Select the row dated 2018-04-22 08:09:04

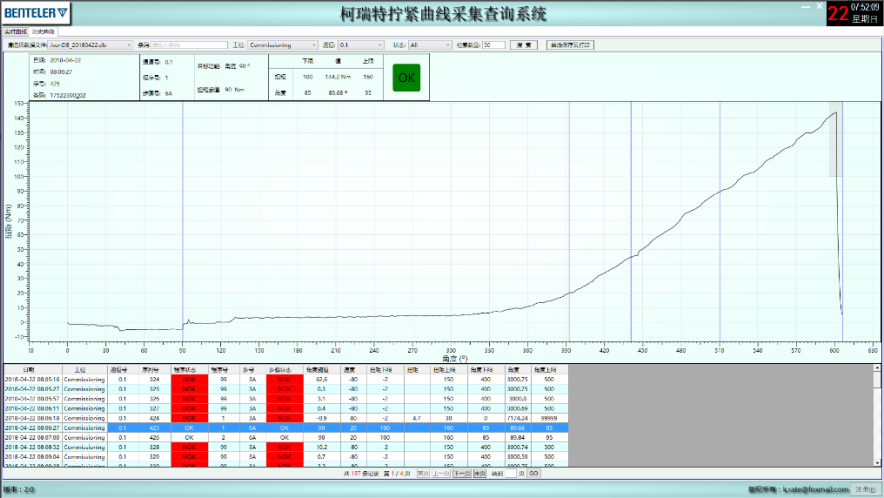click(x=285, y=457)
